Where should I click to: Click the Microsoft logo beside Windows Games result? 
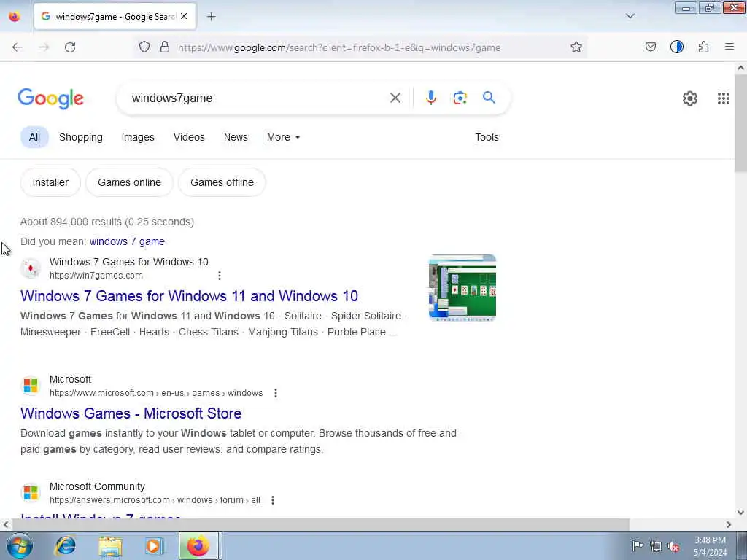[31, 386]
